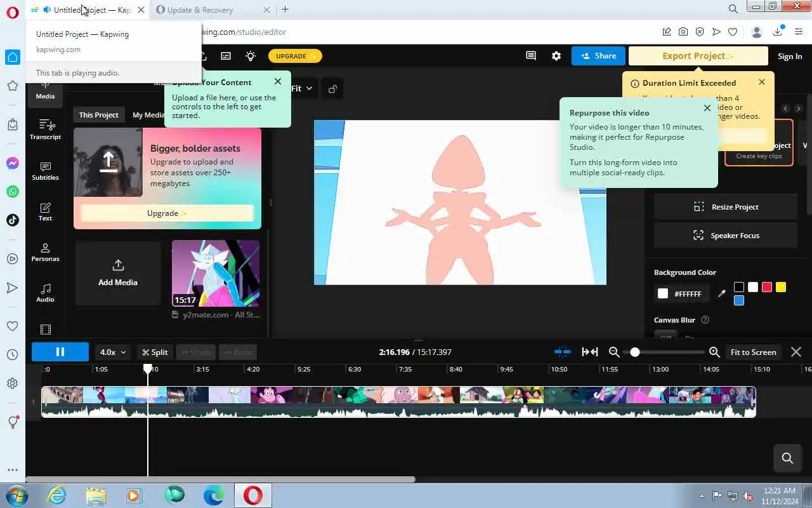Open Internet Explorer from the taskbar
812x508 pixels.
57,495
